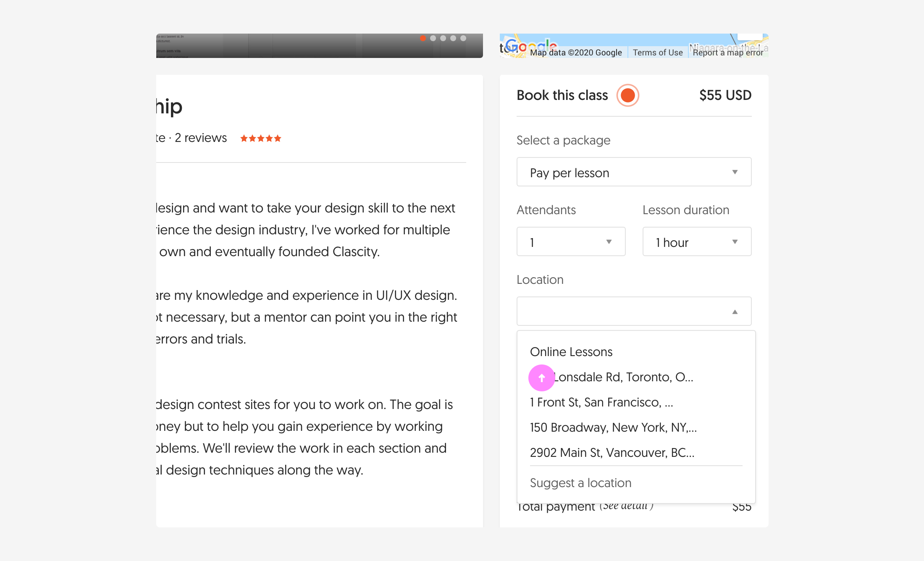Image resolution: width=924 pixels, height=561 pixels.
Task: Click the five-star rating icons
Action: [260, 138]
